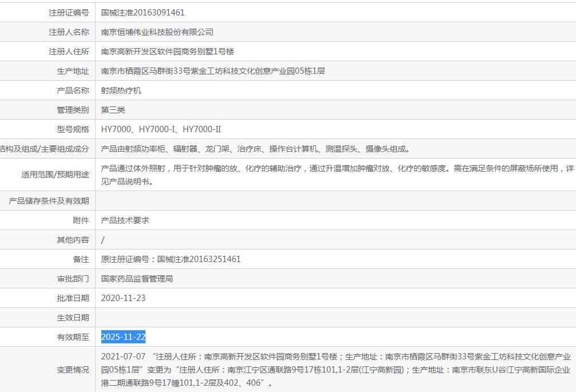
Task: Click the 产品名称 row label
Action: (x=73, y=90)
